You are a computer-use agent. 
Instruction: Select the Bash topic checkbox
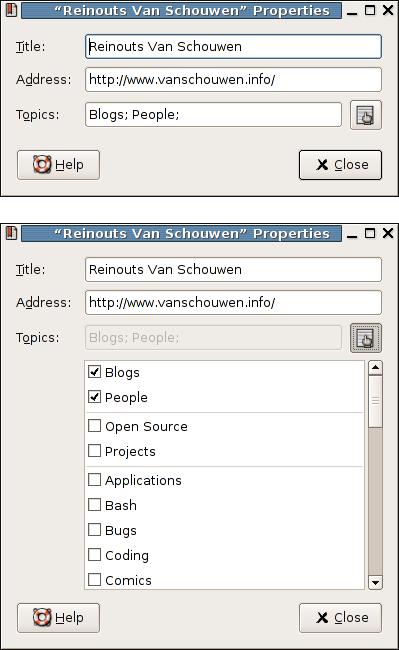pyautogui.click(x=94, y=504)
